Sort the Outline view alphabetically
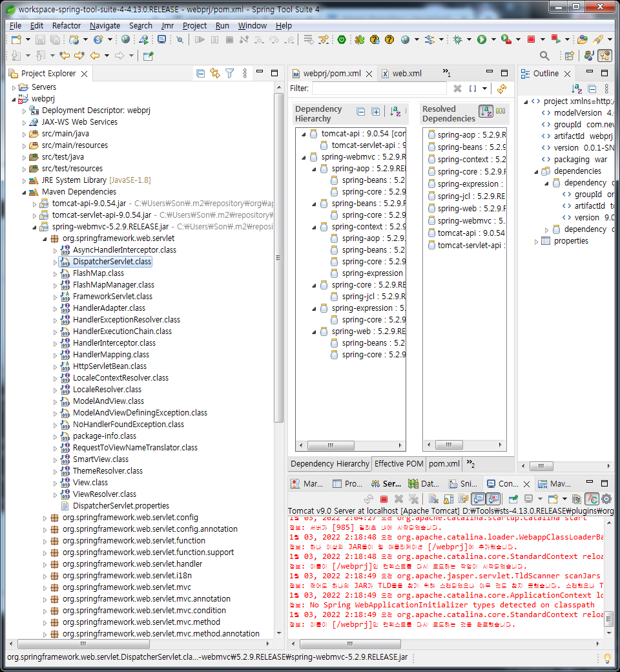 pyautogui.click(x=577, y=89)
